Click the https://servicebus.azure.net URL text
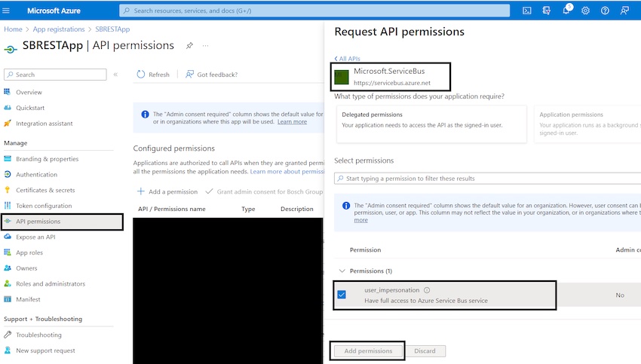Image resolution: width=641 pixels, height=364 pixels. pos(391,83)
